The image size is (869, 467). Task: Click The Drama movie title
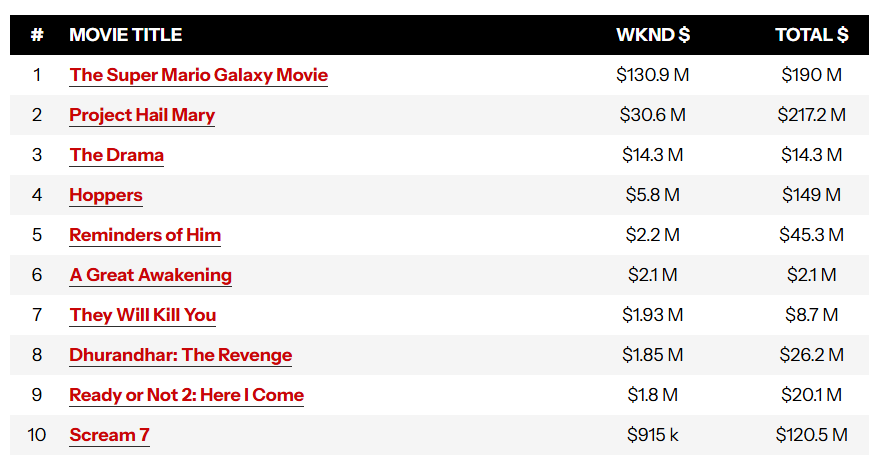pos(116,155)
